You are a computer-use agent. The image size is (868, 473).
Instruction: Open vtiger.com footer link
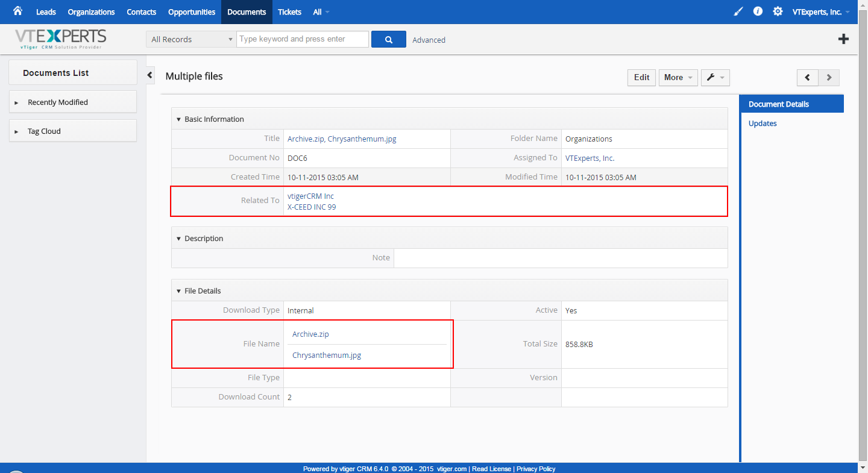[451, 469]
